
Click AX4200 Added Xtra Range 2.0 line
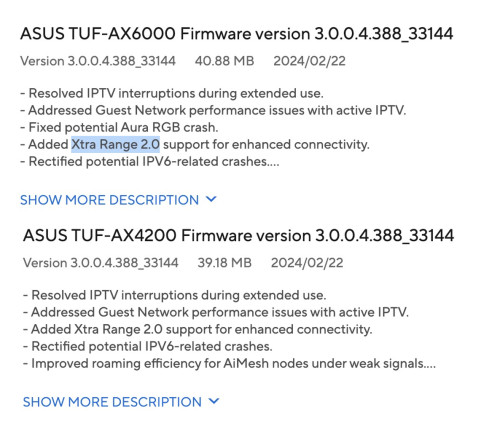click(x=197, y=329)
